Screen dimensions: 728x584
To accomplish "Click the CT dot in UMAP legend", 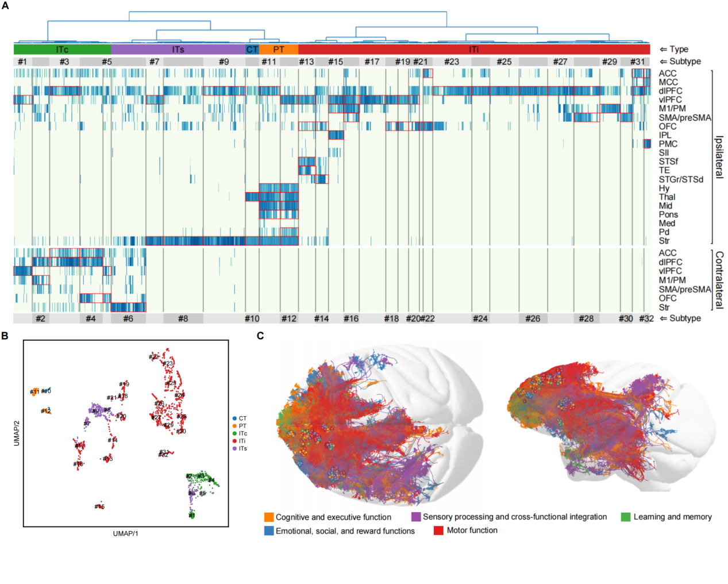I will point(235,418).
